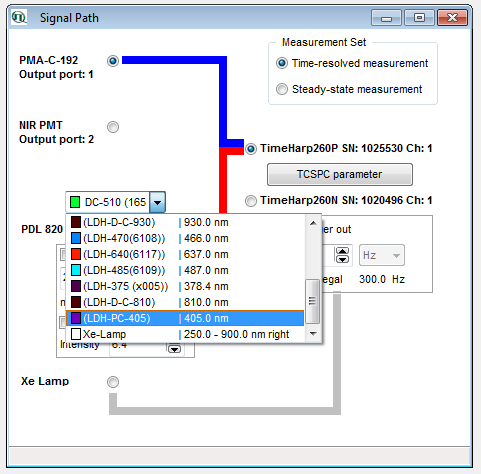This screenshot has height=474, width=481.
Task: Click the PDL 820 label
Action: (42, 229)
